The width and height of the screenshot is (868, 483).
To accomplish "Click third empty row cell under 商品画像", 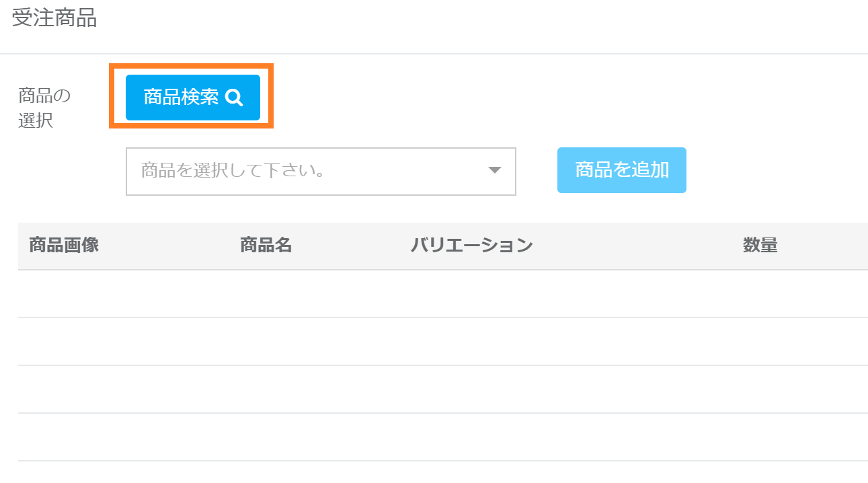I will (64, 389).
